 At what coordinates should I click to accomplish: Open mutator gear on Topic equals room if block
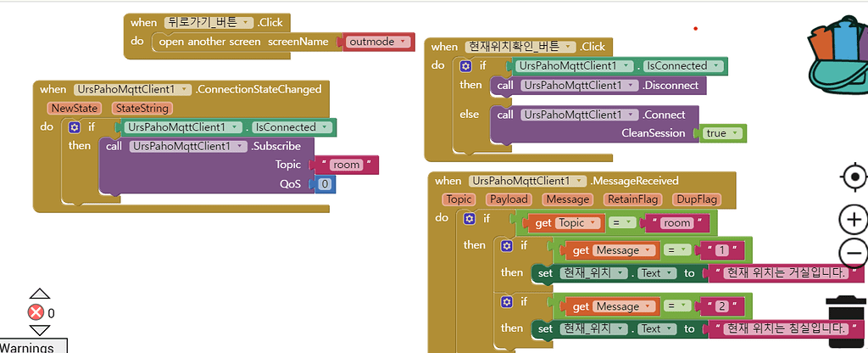tap(466, 218)
